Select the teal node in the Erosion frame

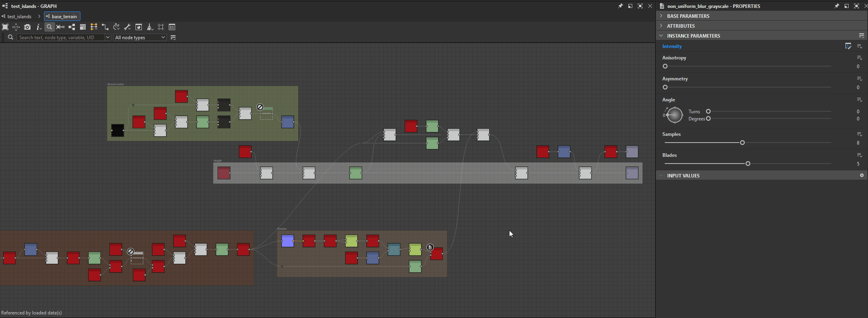[x=394, y=249]
